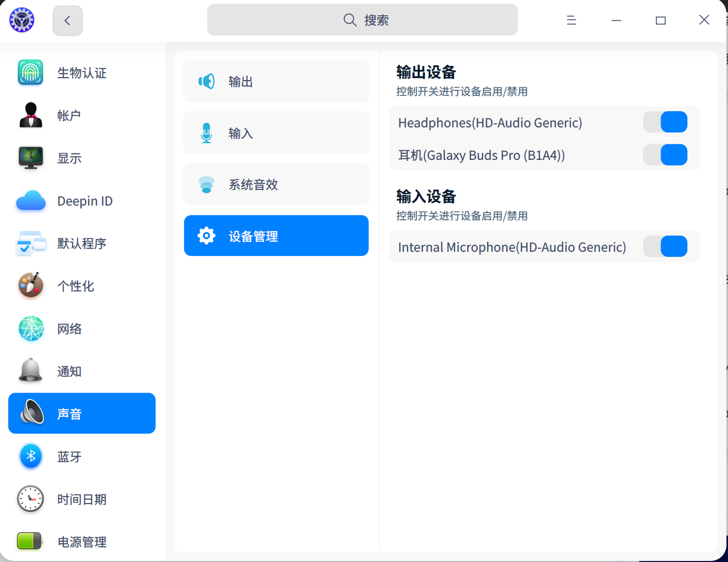The image size is (728, 562).
Task: Click Internal Microphone(HD-Audio Generic) device name
Action: point(512,247)
